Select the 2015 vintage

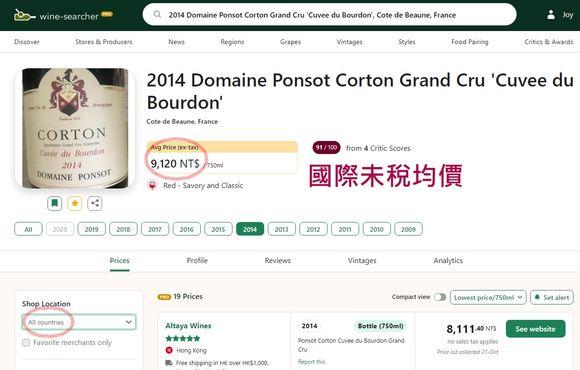pyautogui.click(x=218, y=229)
